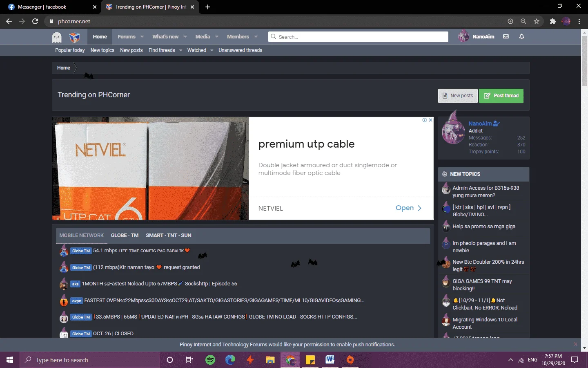Open a new browser tab
588x368 pixels.
208,7
